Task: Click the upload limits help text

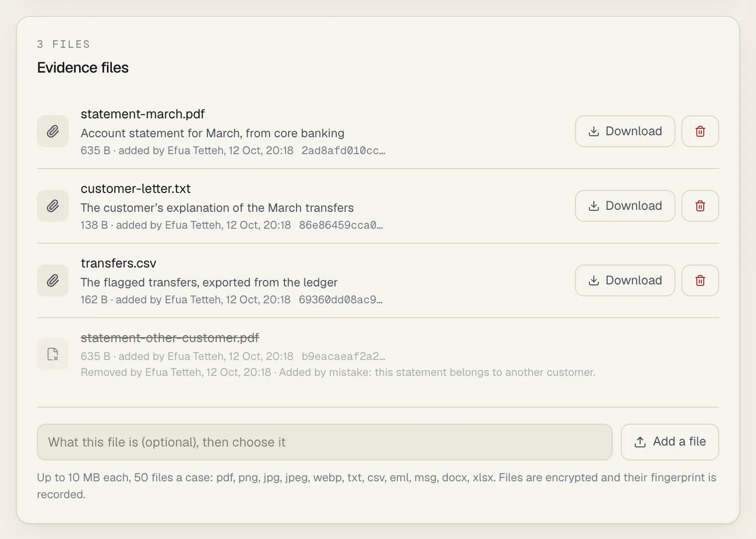Action: [x=377, y=486]
